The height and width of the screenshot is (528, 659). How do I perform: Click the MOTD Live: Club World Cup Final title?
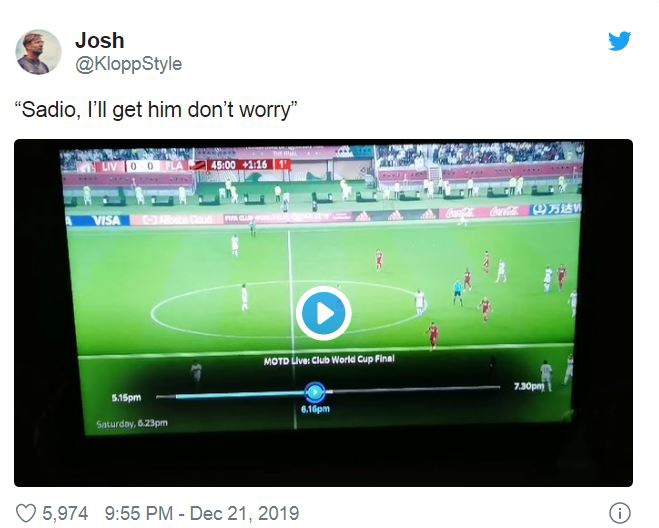329,360
